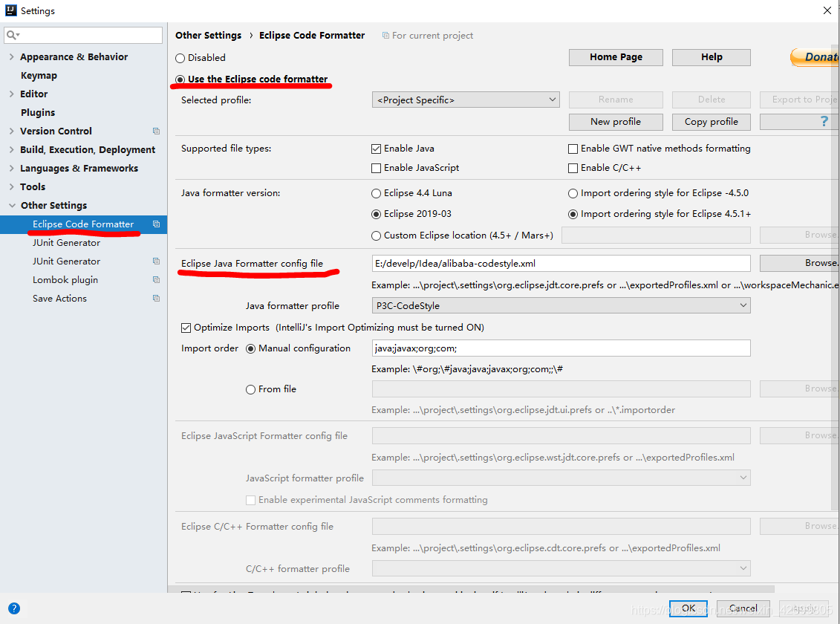The width and height of the screenshot is (840, 624).
Task: Enable GWT native methods formatting
Action: (573, 149)
